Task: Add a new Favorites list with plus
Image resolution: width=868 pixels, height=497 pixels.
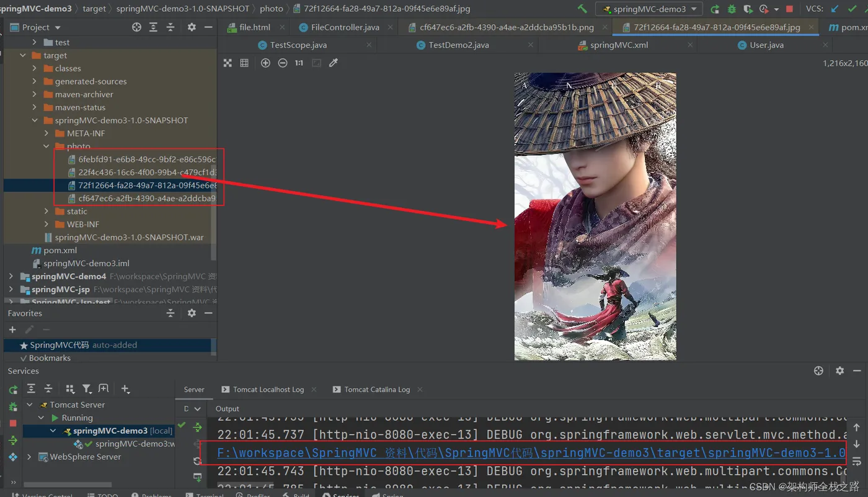Action: tap(12, 329)
